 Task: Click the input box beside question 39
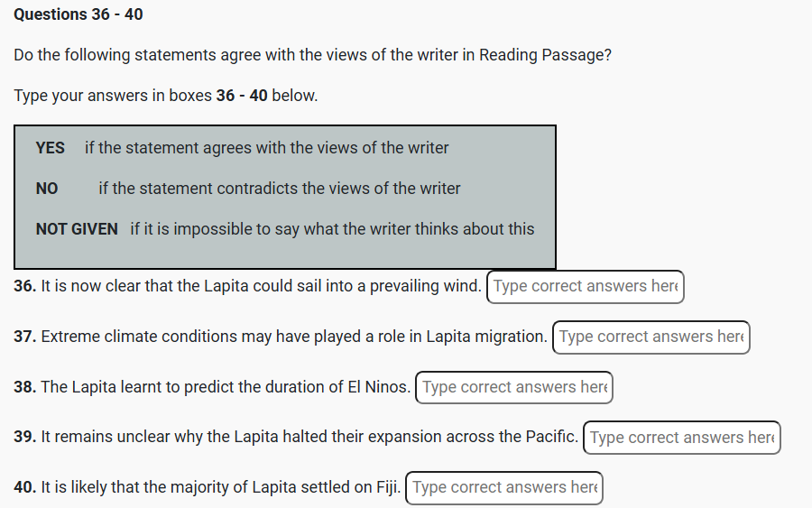click(x=681, y=438)
